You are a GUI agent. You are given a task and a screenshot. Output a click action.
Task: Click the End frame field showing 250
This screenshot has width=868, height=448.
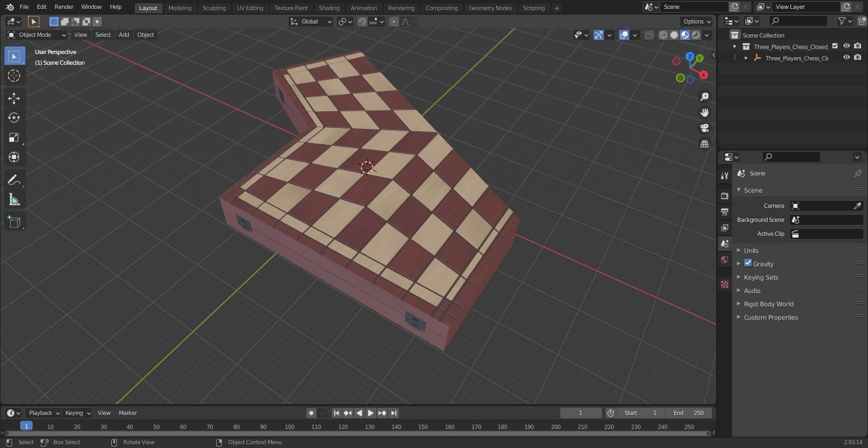[x=688, y=413]
